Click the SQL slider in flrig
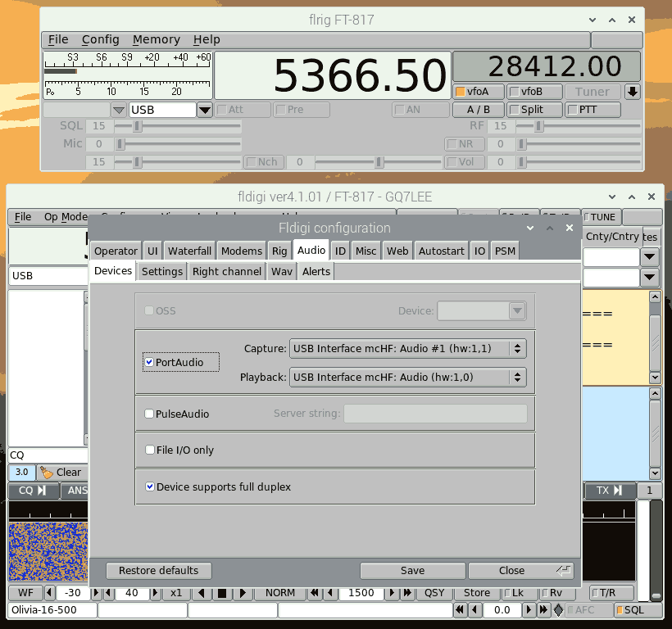The width and height of the screenshot is (672, 629). (x=138, y=126)
